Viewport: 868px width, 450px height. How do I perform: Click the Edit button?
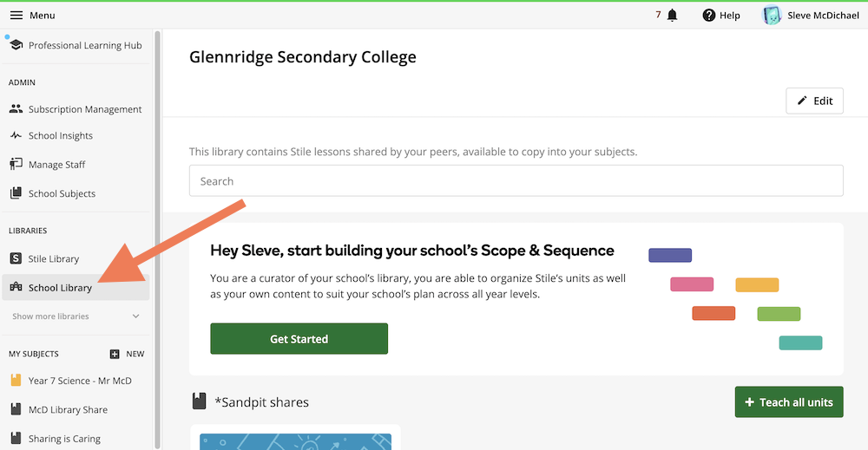[x=814, y=101]
